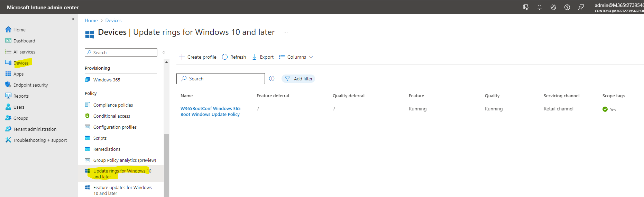The image size is (644, 197).
Task: Open Configuration profiles menu item
Action: (115, 127)
